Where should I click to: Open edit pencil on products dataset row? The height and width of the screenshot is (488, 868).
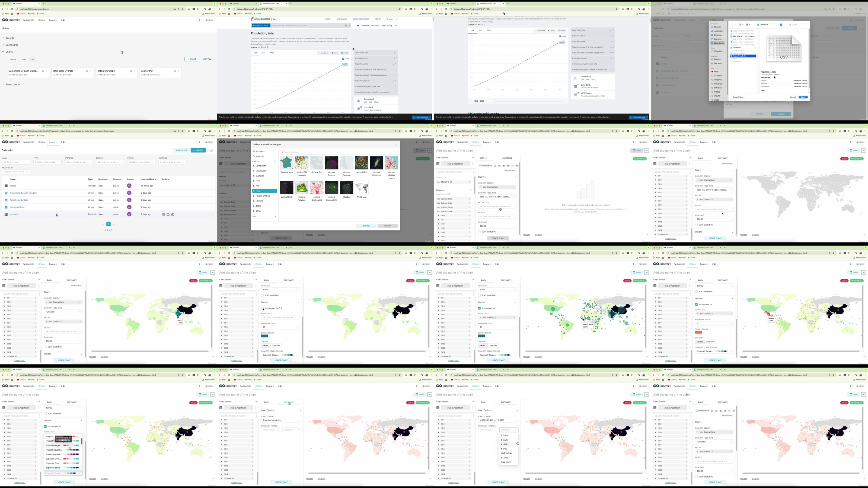(x=173, y=214)
